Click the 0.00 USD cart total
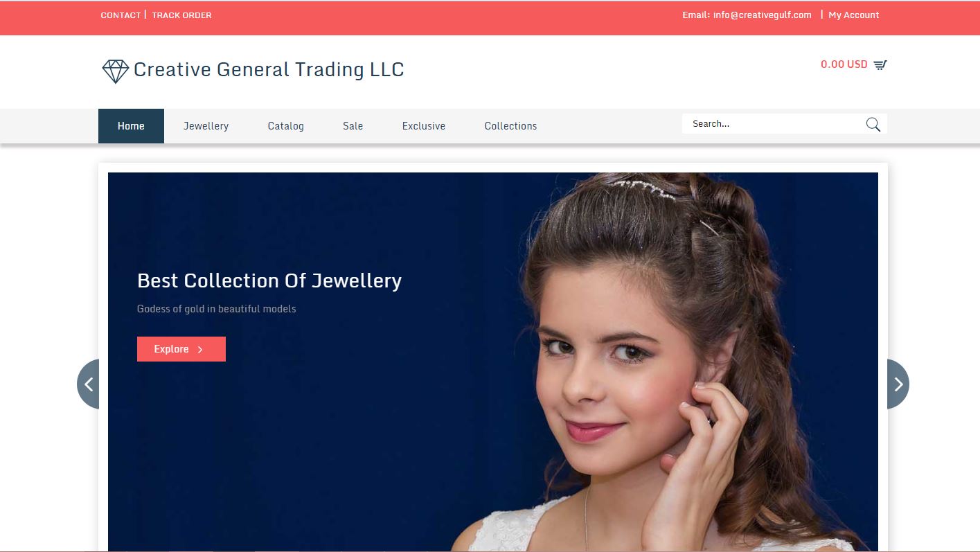The height and width of the screenshot is (552, 980). tap(844, 64)
